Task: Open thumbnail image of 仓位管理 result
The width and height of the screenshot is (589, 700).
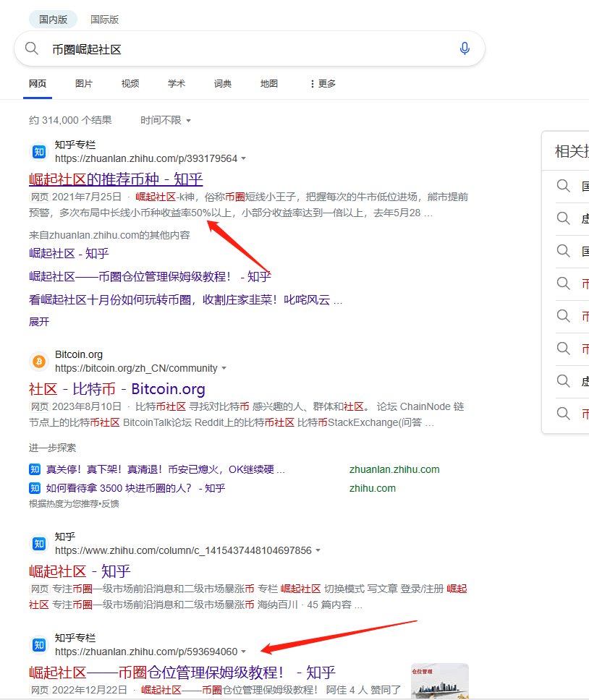Action: [x=440, y=681]
